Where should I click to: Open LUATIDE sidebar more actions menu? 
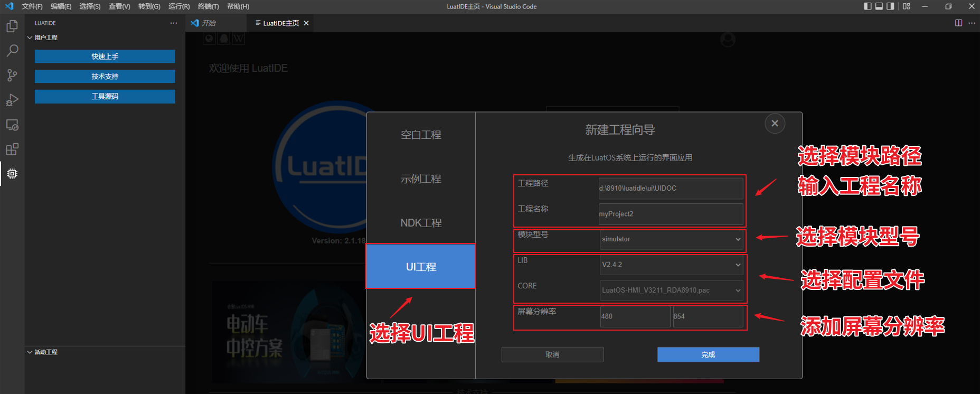point(174,23)
